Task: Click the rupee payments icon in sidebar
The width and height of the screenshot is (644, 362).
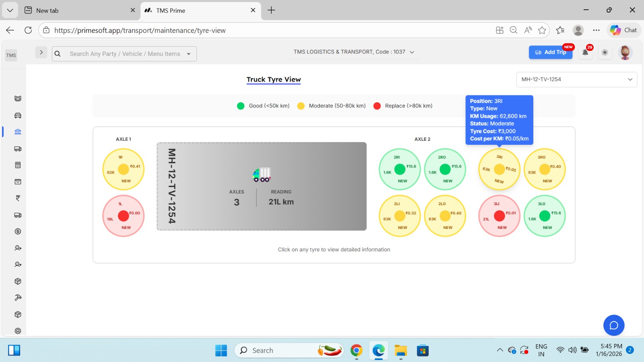Action: coord(17,198)
